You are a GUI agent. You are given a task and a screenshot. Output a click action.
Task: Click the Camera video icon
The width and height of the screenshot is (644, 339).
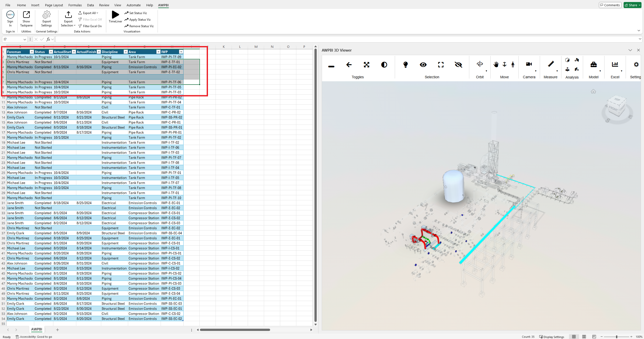[x=529, y=64]
